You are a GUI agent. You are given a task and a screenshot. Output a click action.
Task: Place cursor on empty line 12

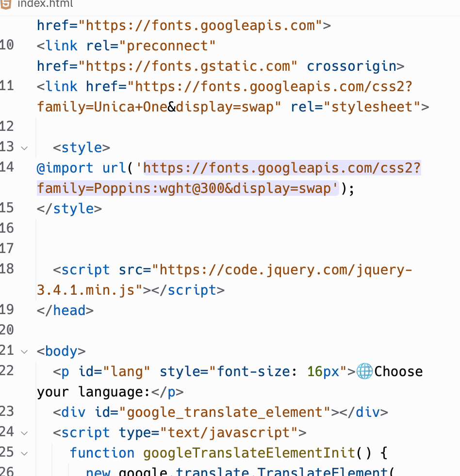click(x=243, y=127)
